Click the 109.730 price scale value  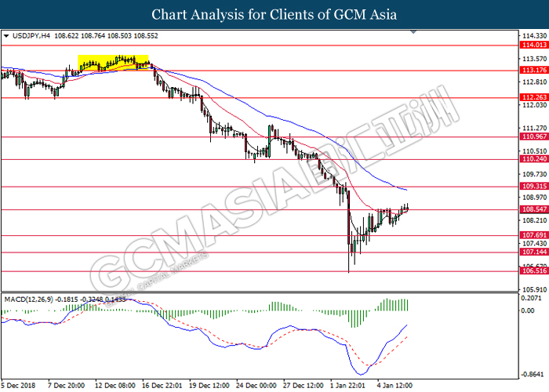coord(534,174)
